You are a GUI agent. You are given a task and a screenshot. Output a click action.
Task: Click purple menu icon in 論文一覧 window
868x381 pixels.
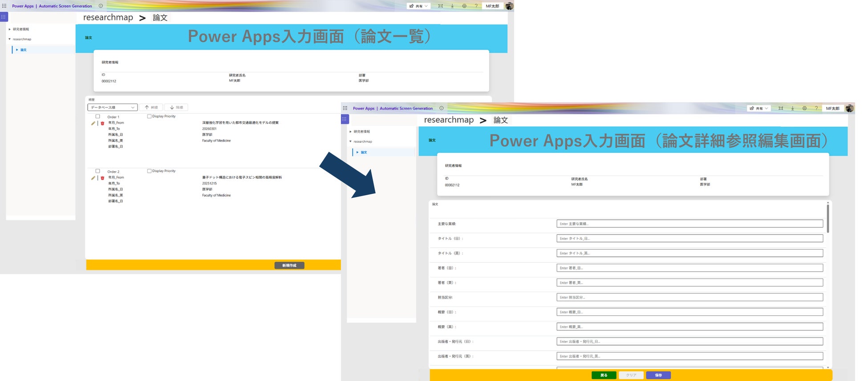point(4,17)
